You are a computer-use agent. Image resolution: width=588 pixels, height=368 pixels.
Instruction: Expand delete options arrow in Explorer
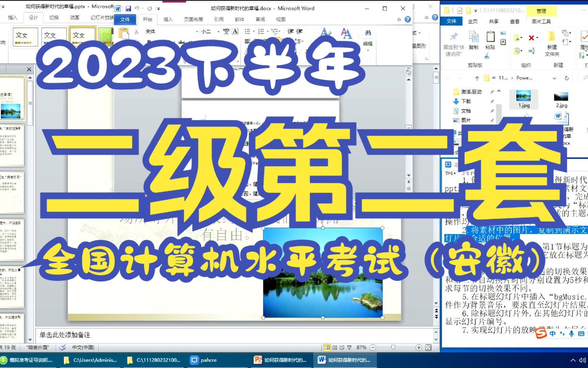coord(537,38)
